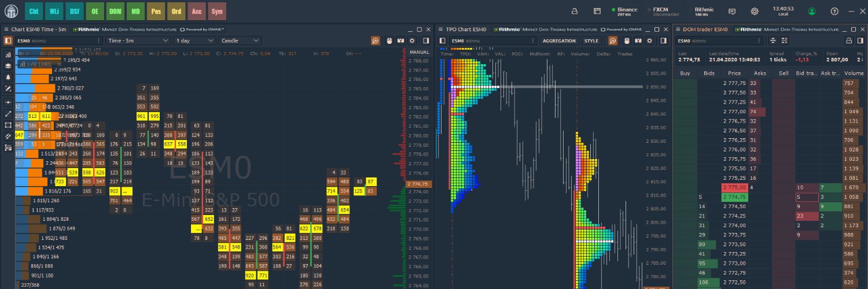Open the Chart ESM0 panel hamburger menu
The height and width of the screenshot is (289, 868).
(x=6, y=29)
